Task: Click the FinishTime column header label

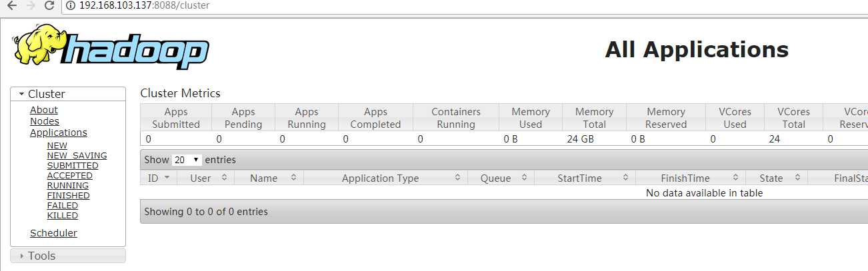Action: tap(685, 178)
